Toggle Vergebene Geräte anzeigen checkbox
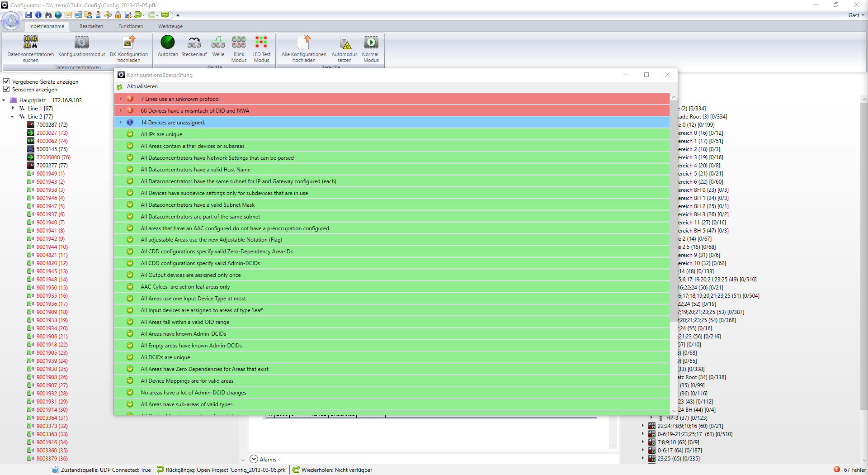The height and width of the screenshot is (475, 868). click(x=6, y=81)
